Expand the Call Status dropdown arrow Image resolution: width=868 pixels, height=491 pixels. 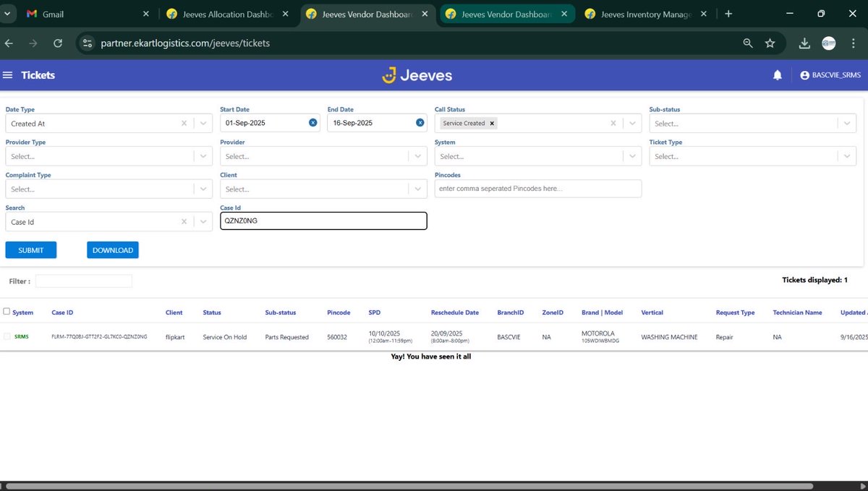[633, 124]
